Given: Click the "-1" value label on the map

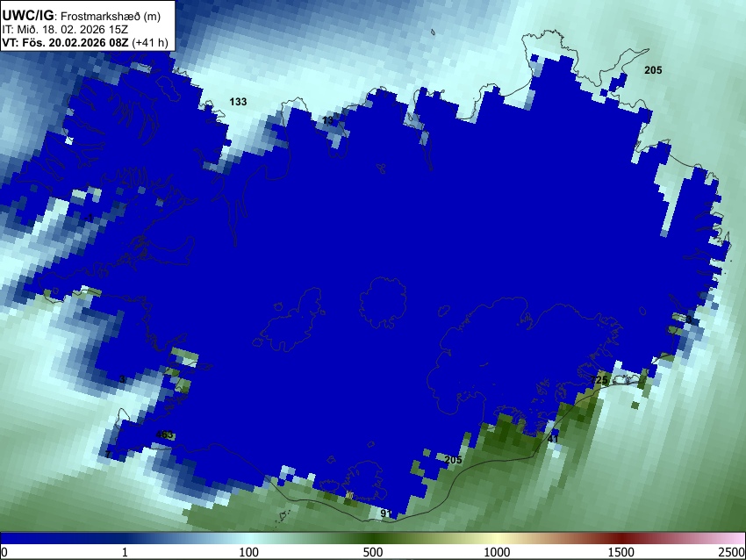Looking at the screenshot, I should point(89,218).
